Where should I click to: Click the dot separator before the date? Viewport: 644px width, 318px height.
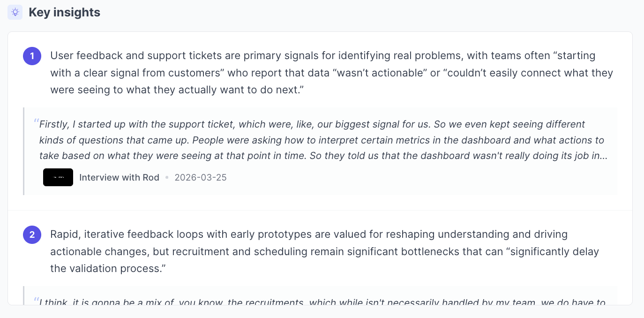pyautogui.click(x=167, y=178)
